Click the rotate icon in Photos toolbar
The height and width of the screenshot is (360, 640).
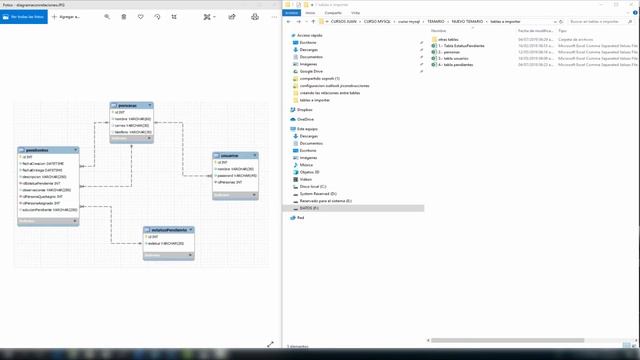click(157, 17)
